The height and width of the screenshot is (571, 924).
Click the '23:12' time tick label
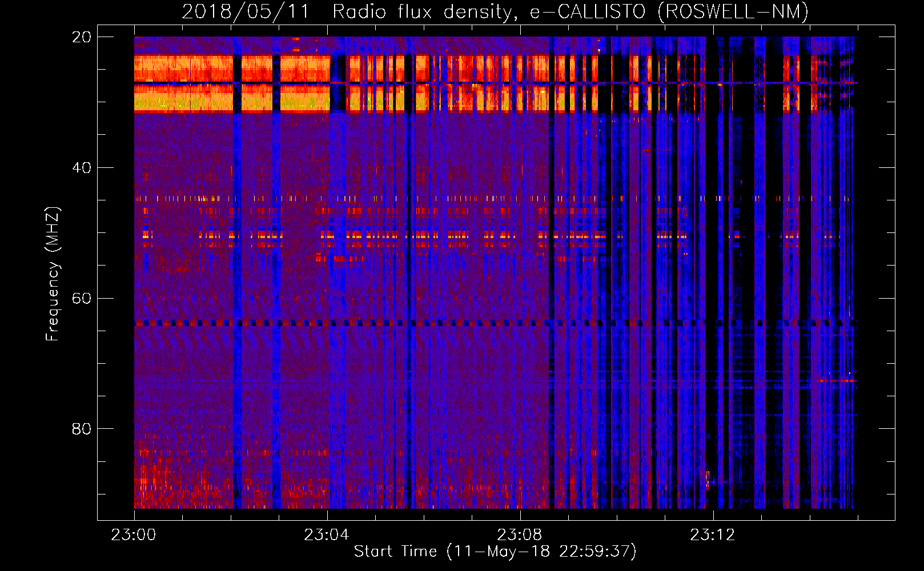(x=713, y=534)
